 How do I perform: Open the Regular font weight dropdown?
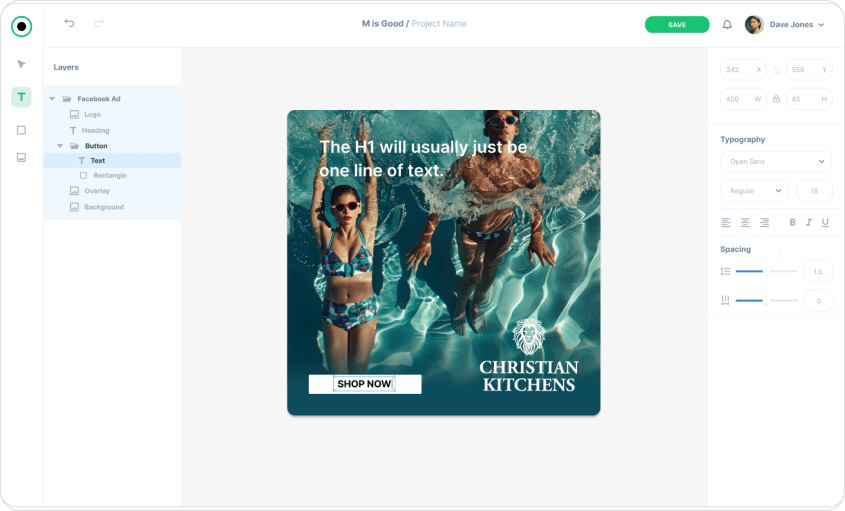click(754, 191)
